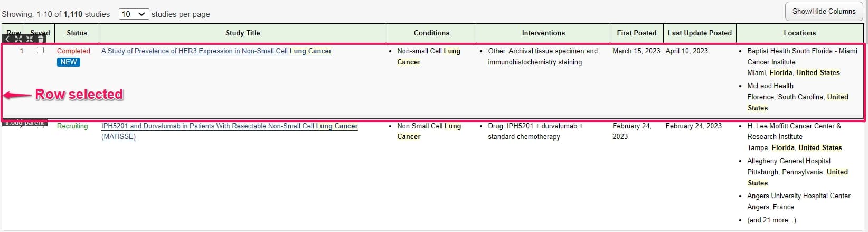This screenshot has height=232, width=868.
Task: Click the Locations column header
Action: pos(799,33)
